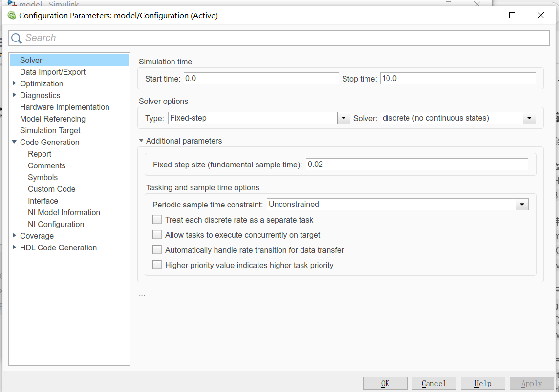Open the Solver selection dropdown
Screen dimensions: 559x392
point(529,118)
